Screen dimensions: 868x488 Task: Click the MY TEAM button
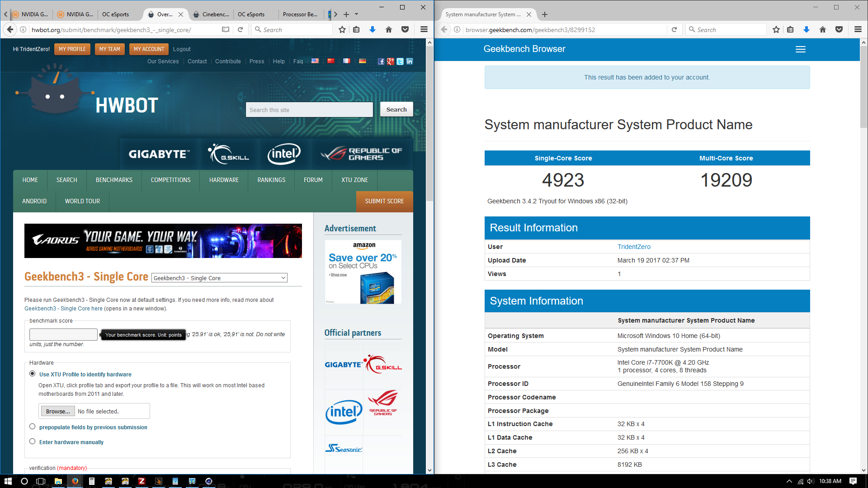[110, 49]
